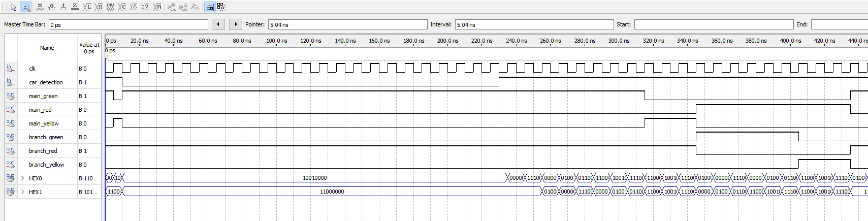This screenshot has height=221, width=868.
Task: Click the input pin icon for car_detection
Action: [x=11, y=82]
